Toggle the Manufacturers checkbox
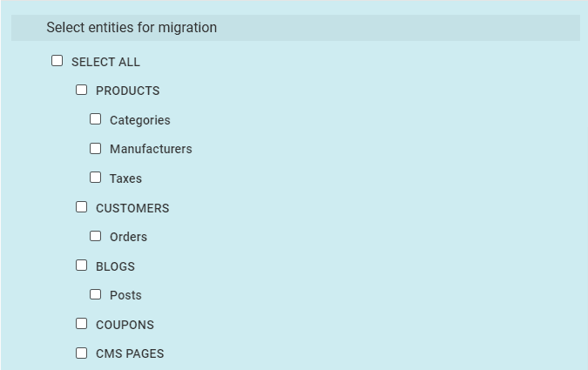588x370 pixels. (96, 148)
